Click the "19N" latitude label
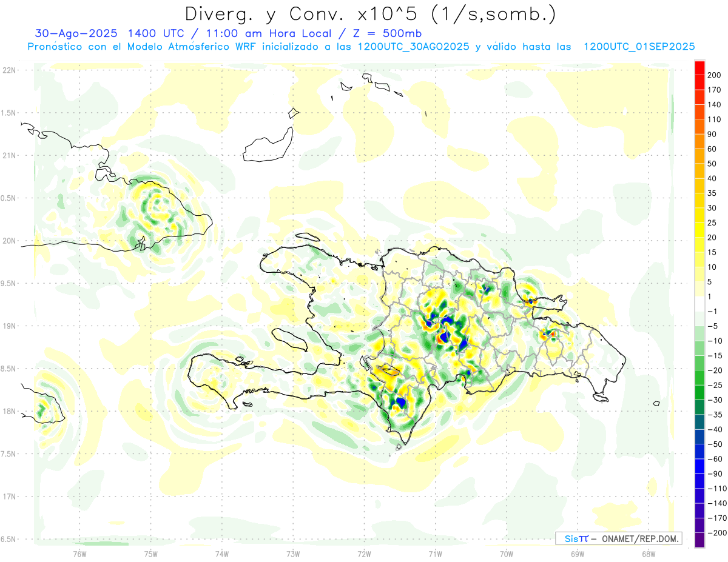 pos(8,326)
